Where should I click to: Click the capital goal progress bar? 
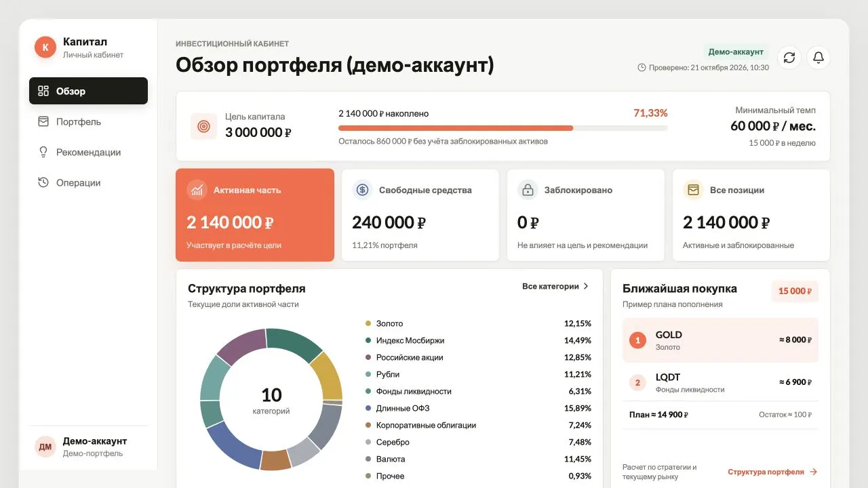[502, 127]
